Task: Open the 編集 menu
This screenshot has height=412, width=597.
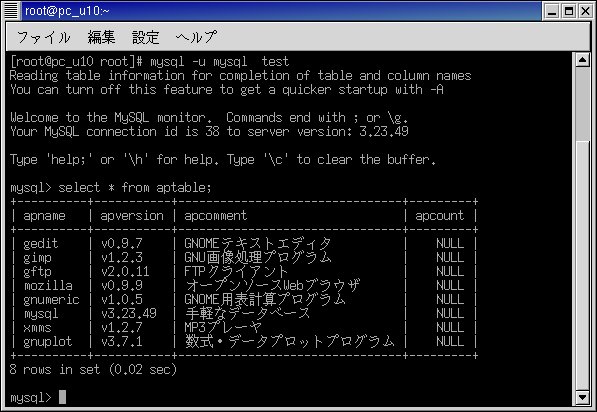Action: (101, 37)
